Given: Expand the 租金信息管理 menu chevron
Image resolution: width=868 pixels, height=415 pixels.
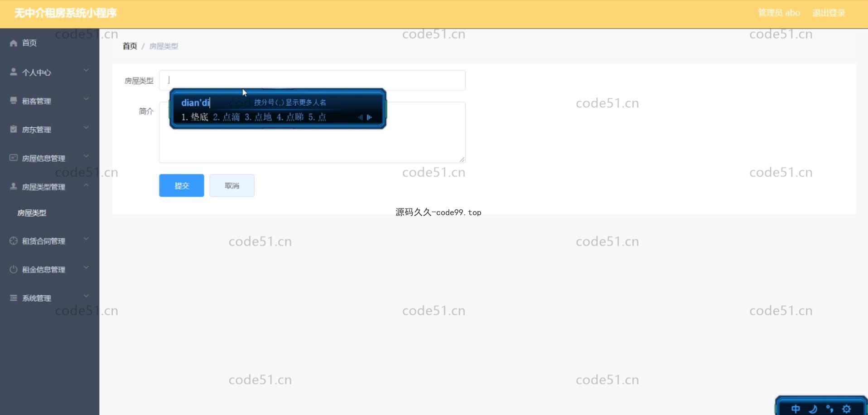Looking at the screenshot, I should [x=86, y=267].
